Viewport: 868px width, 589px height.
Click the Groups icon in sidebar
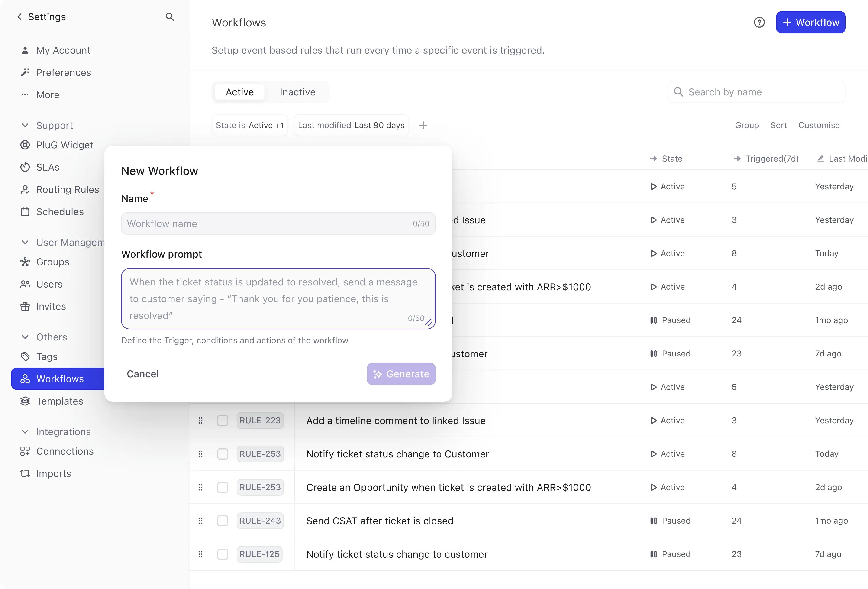click(25, 262)
